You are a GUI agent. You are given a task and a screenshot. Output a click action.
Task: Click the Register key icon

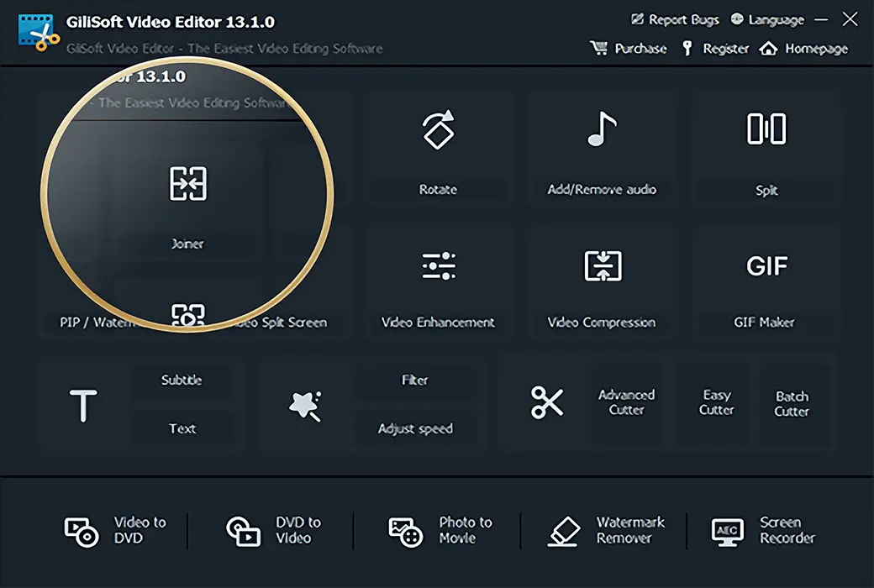(687, 49)
